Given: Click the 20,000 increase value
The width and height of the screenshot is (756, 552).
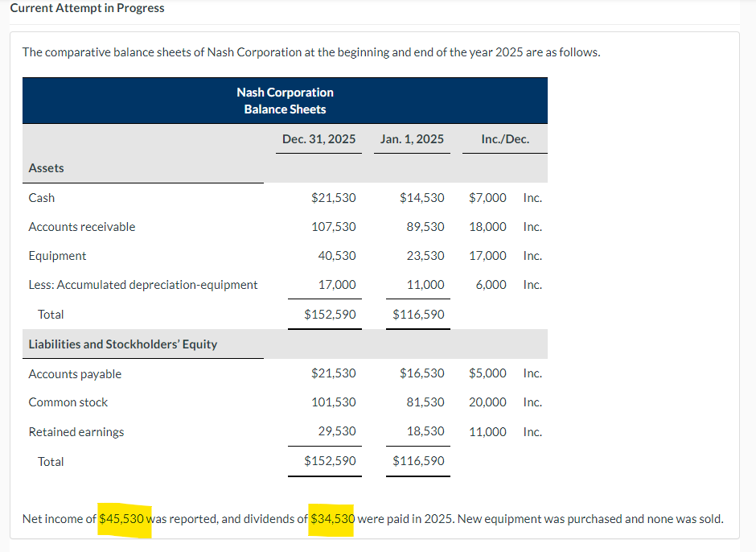Looking at the screenshot, I should coord(487,402).
